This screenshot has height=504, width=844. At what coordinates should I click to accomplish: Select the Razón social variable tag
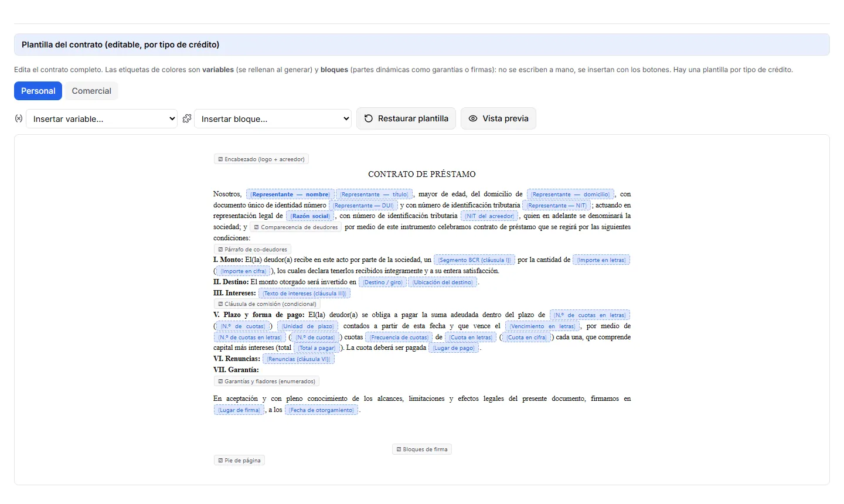tap(311, 216)
